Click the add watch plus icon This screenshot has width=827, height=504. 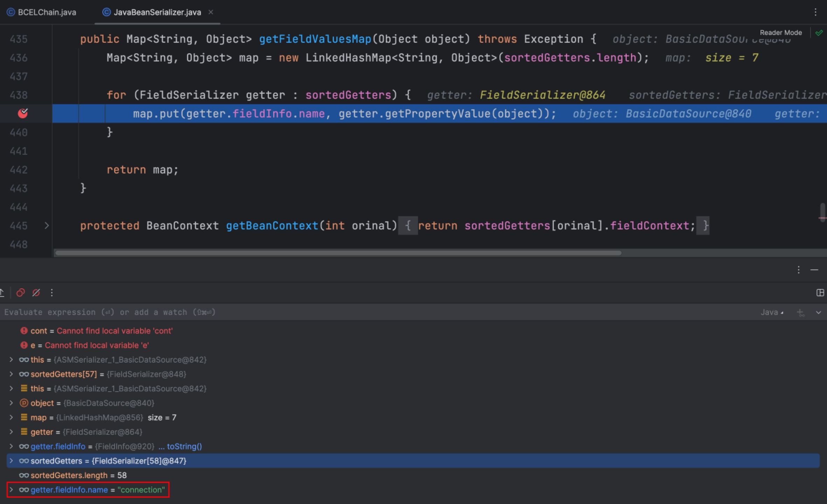click(800, 312)
